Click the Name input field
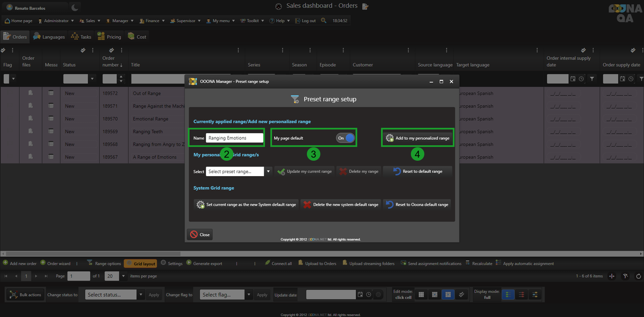644x317 pixels. pyautogui.click(x=234, y=138)
